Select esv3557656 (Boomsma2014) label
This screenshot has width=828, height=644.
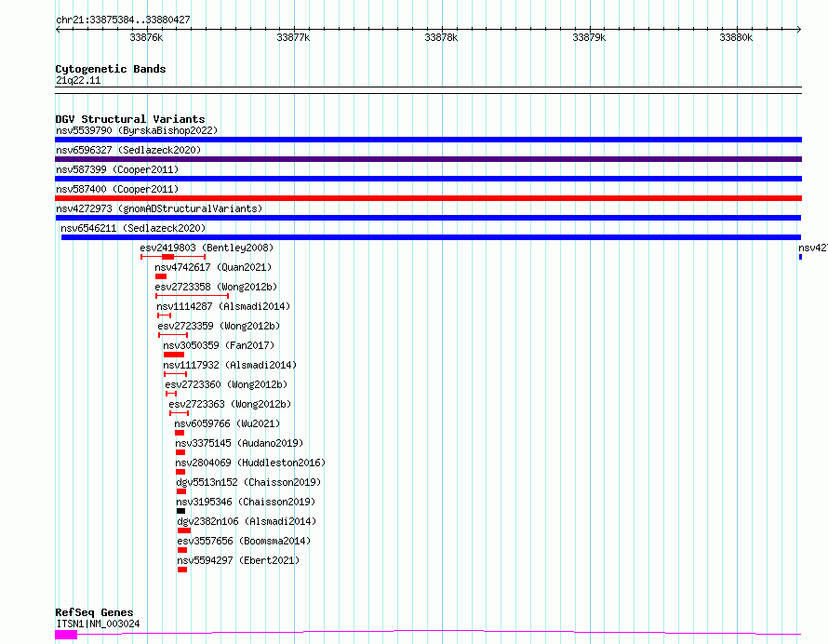(x=244, y=541)
